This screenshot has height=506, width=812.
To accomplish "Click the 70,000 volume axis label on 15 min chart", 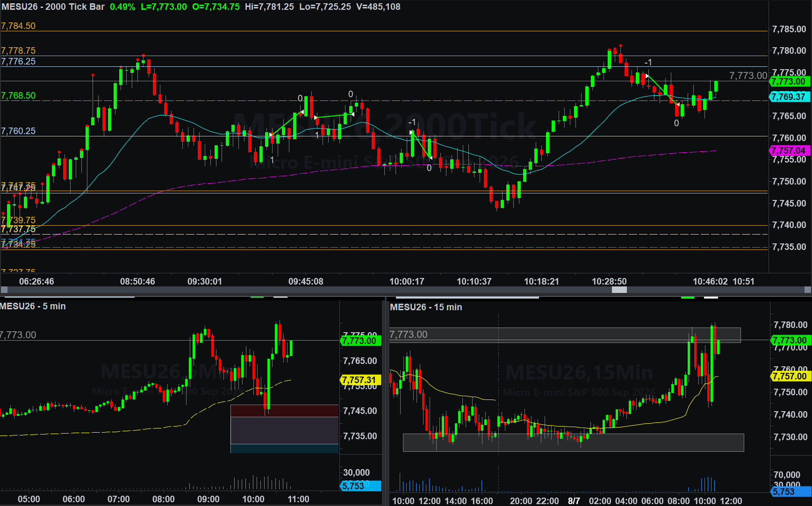I will point(787,475).
